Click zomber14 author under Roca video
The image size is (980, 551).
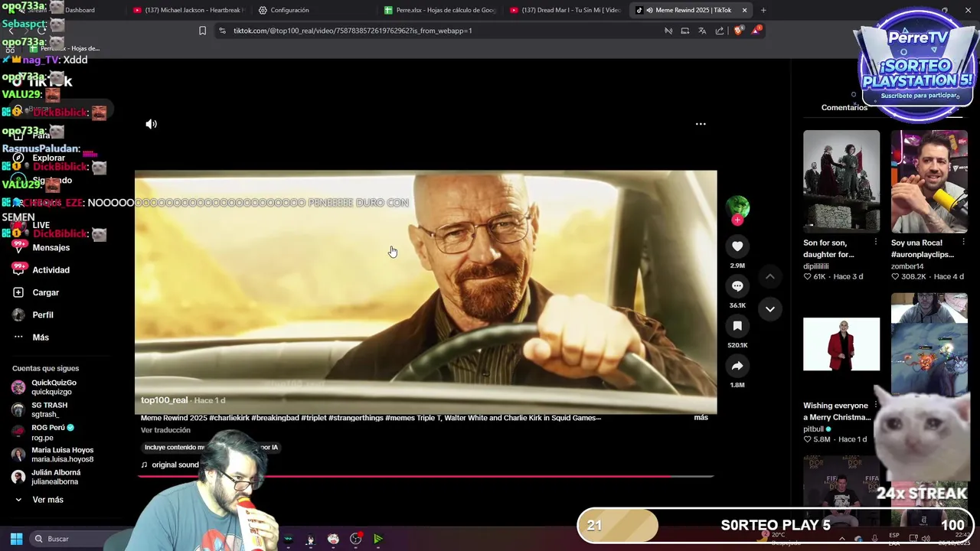(908, 266)
